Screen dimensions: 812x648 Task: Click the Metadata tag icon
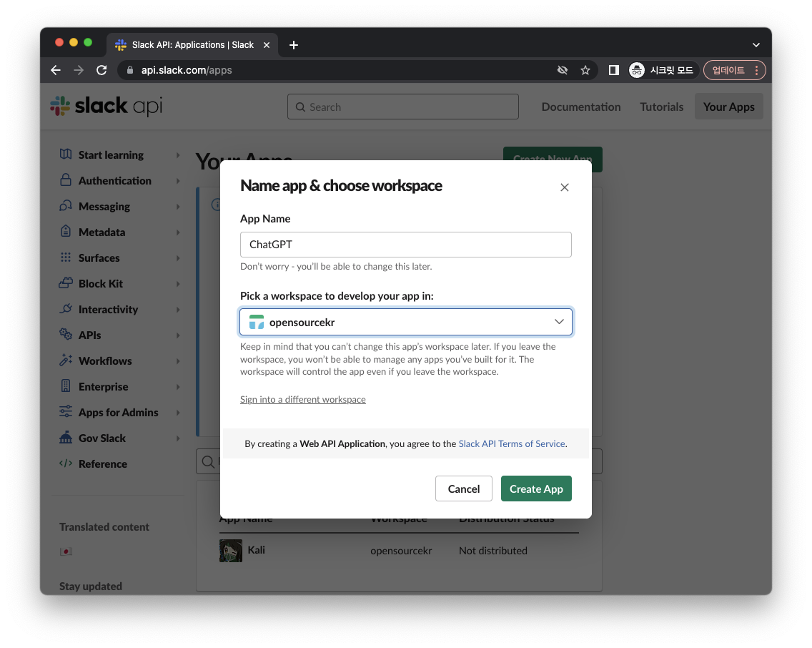[66, 231]
